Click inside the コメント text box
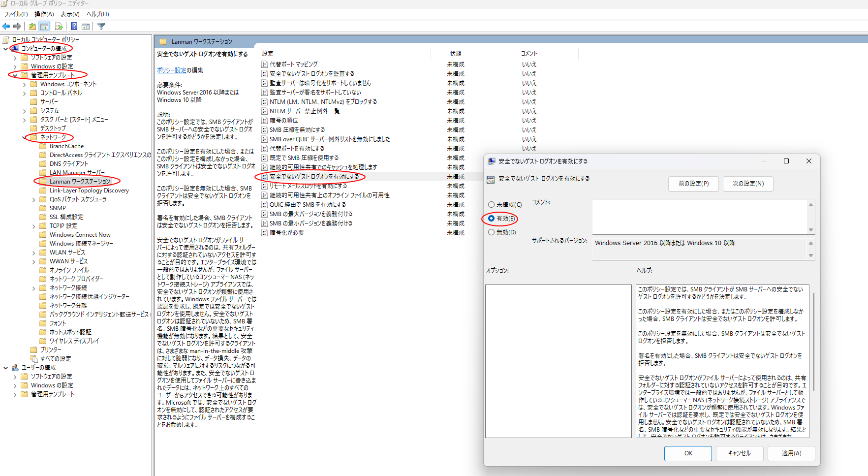Image resolution: width=868 pixels, height=476 pixels. coord(699,217)
